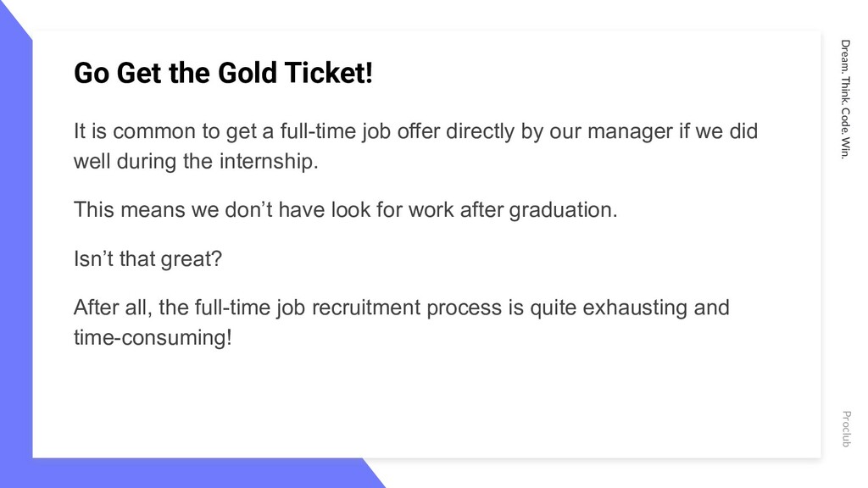
Task: Click the word time-consuming! in last paragraph
Action: point(153,337)
